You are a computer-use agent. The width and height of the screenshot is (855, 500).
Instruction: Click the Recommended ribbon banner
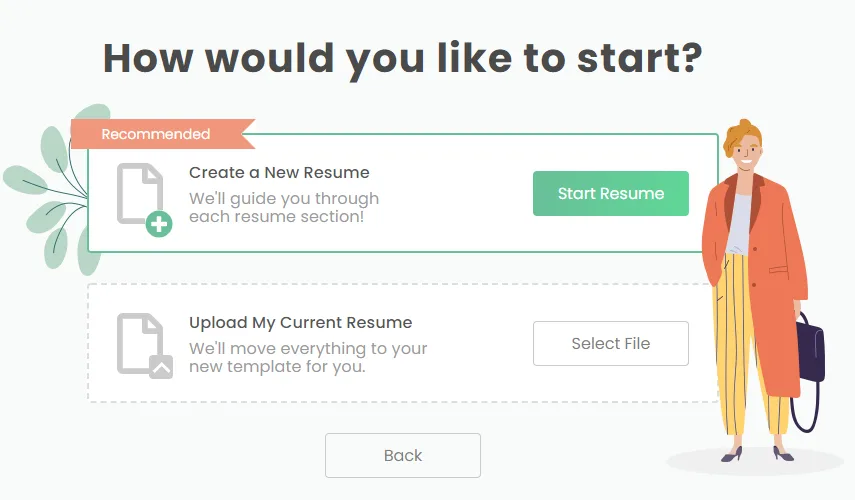coord(162,134)
